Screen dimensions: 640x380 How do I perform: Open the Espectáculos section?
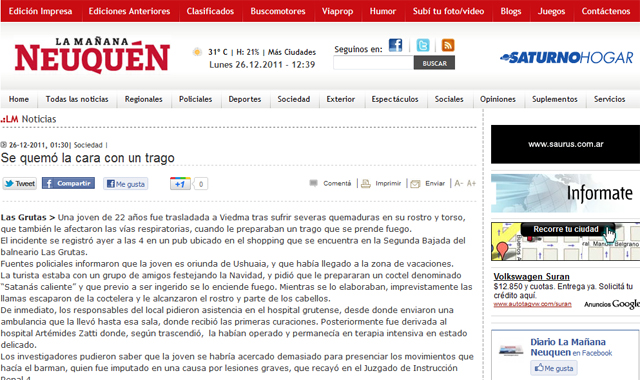tap(395, 99)
